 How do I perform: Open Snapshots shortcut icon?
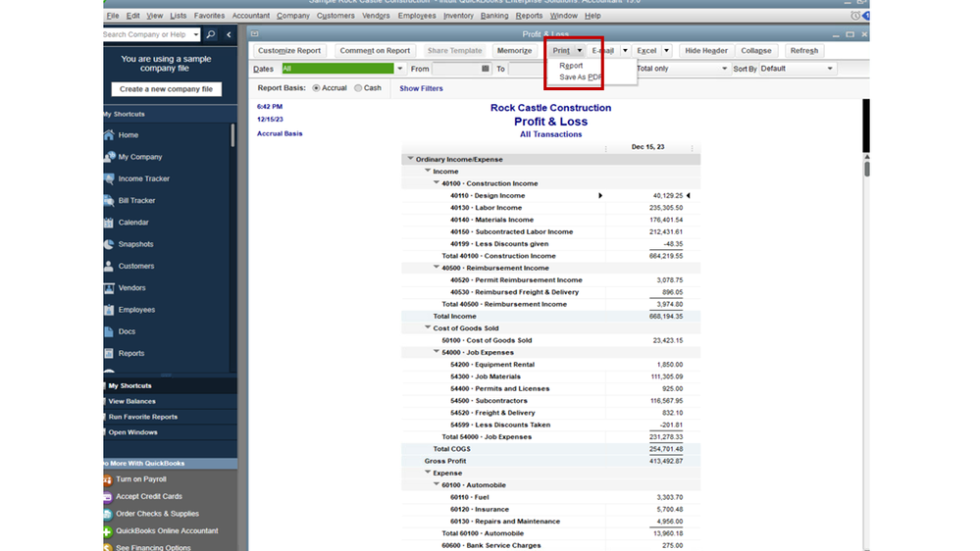109,244
